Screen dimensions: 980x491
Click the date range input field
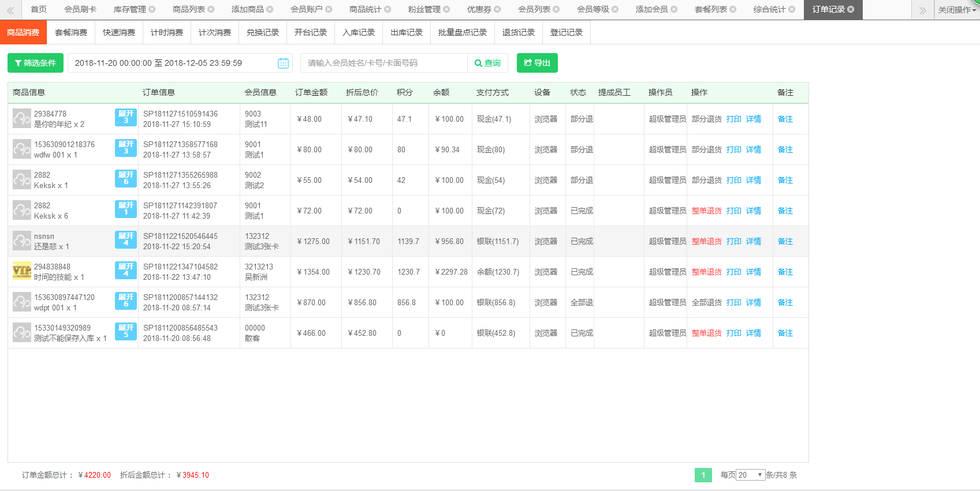180,63
